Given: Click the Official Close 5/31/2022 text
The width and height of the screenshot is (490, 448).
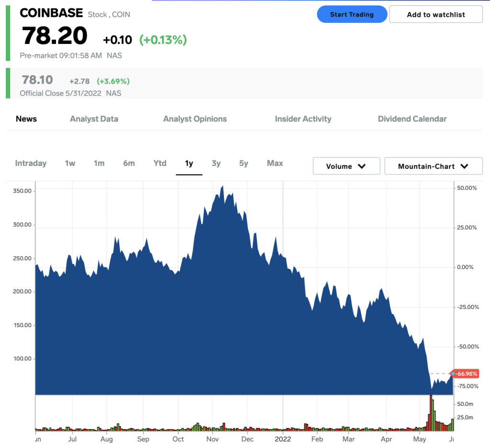Looking at the screenshot, I should pyautogui.click(x=61, y=93).
